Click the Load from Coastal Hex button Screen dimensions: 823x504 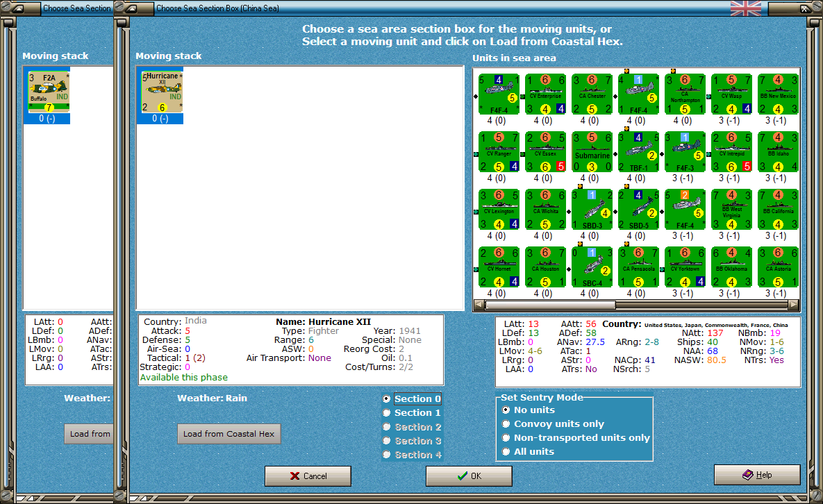click(x=229, y=434)
